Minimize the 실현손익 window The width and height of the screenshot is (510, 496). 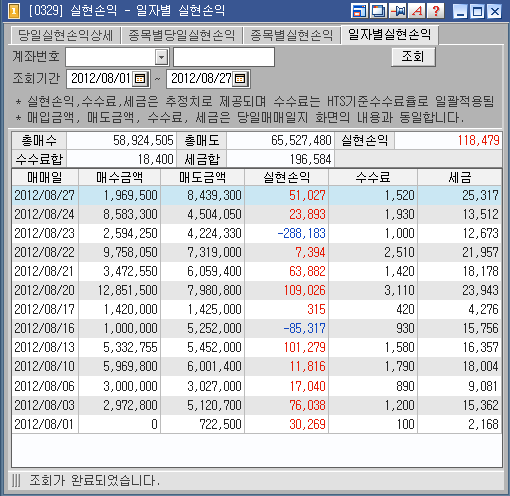coord(460,12)
